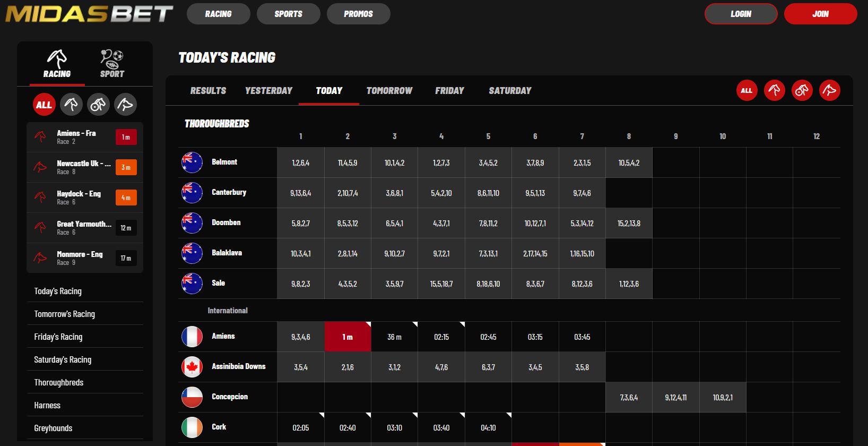
Task: Click the Concepcion Chilean flag icon
Action: (192, 397)
